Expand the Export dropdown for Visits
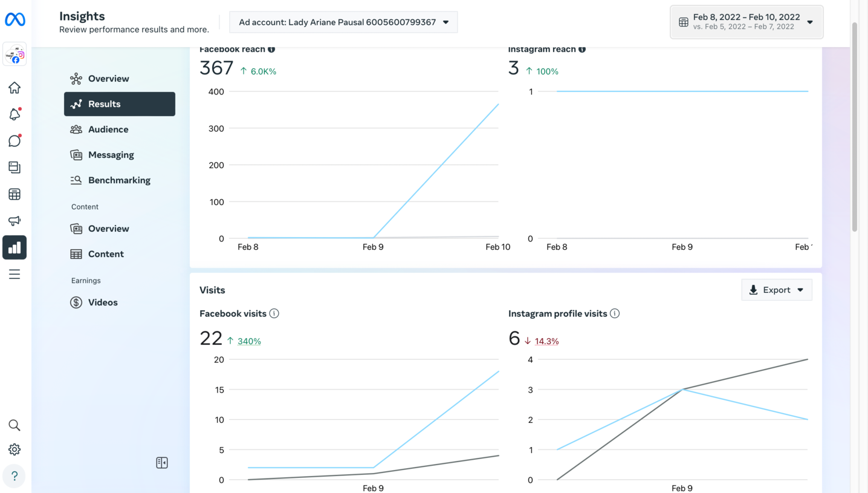This screenshot has width=868, height=493. (x=777, y=290)
